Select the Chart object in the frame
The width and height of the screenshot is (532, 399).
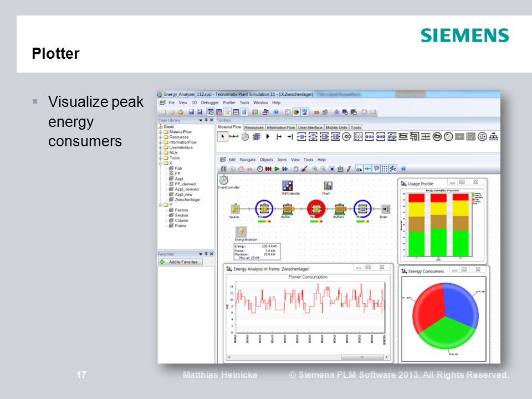[x=328, y=186]
